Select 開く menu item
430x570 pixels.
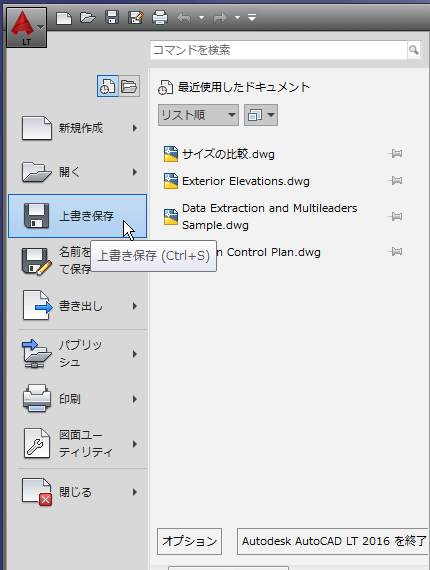pyautogui.click(x=77, y=172)
